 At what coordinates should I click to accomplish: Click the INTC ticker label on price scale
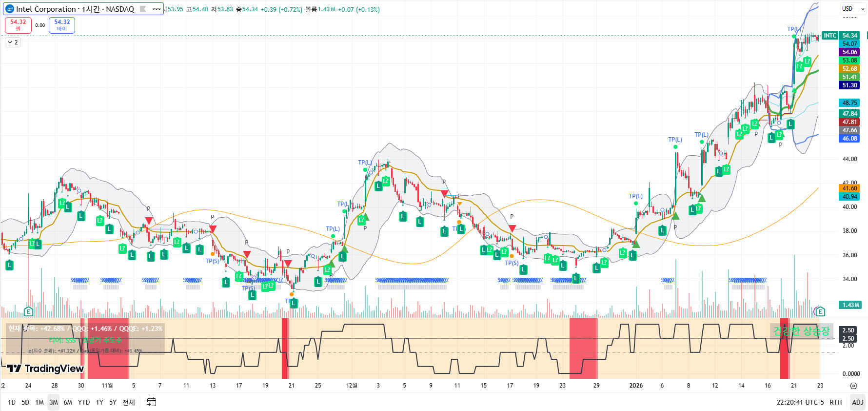click(830, 36)
